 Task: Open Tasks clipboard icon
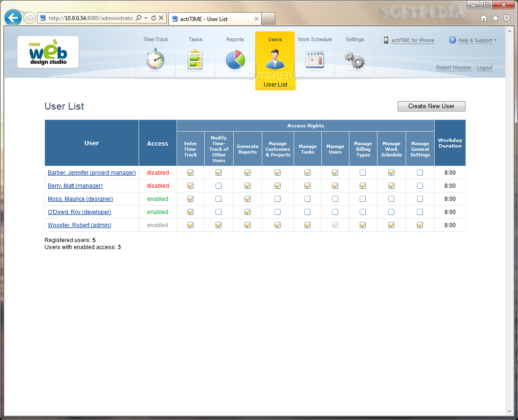(195, 60)
